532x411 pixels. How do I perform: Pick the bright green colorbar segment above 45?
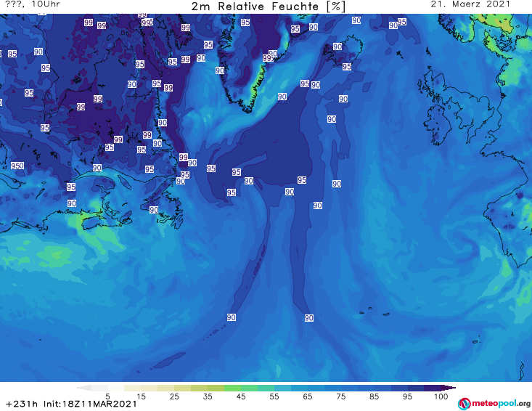(232, 388)
